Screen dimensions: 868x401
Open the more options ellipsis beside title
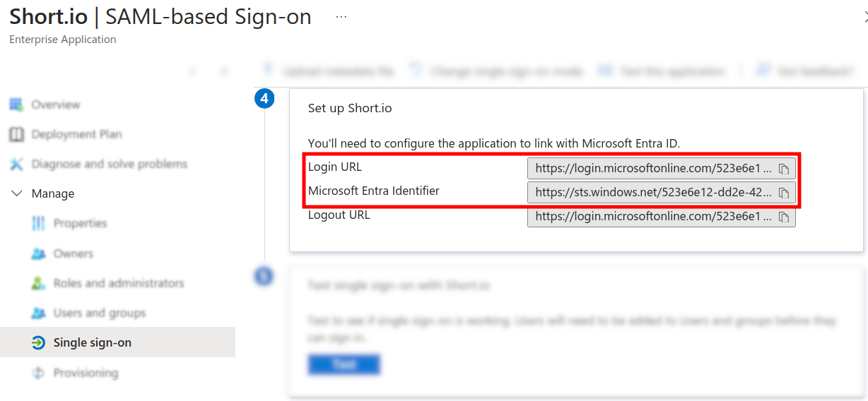341,17
